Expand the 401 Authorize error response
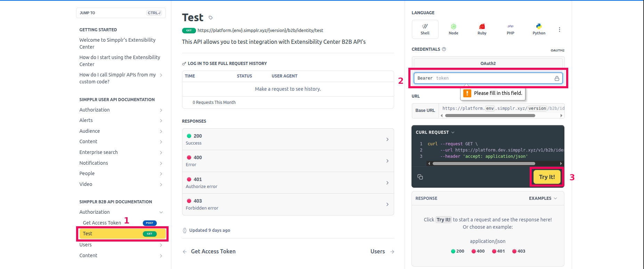Screen dimensions: 644x269 coord(288,183)
